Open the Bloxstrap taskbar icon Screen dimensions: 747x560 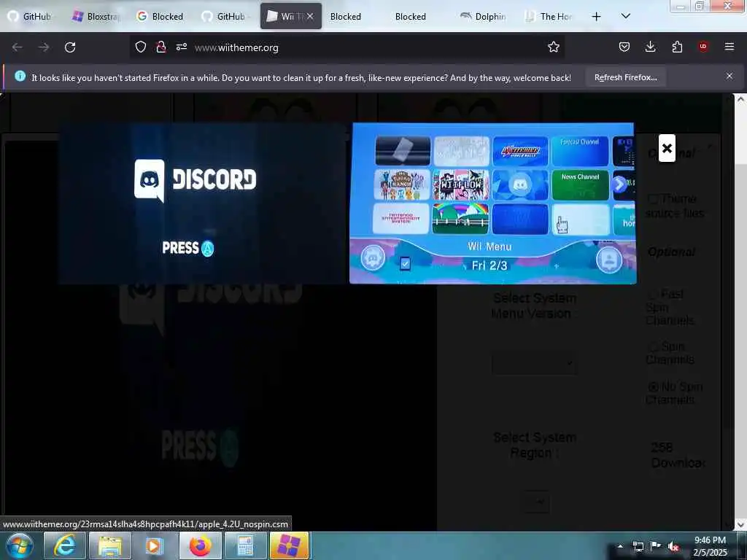point(289,545)
